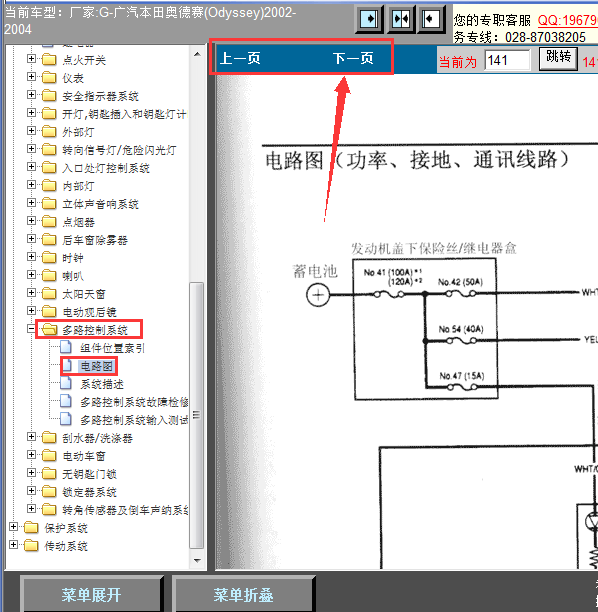Click the 锁定器系统 folder icon
The width and height of the screenshot is (598, 612).
point(49,492)
